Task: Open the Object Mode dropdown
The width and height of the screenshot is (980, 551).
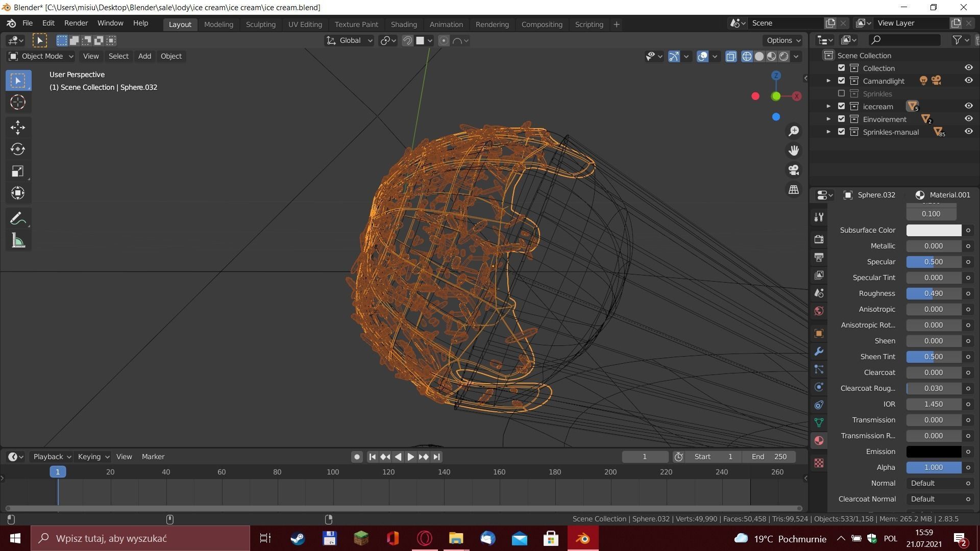Action: click(x=41, y=56)
